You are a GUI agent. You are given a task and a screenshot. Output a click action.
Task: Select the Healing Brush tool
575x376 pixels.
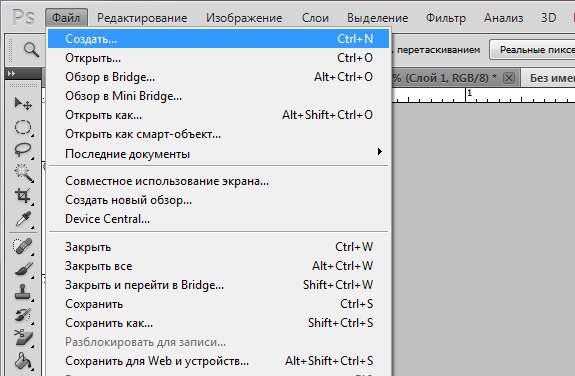pos(23,246)
